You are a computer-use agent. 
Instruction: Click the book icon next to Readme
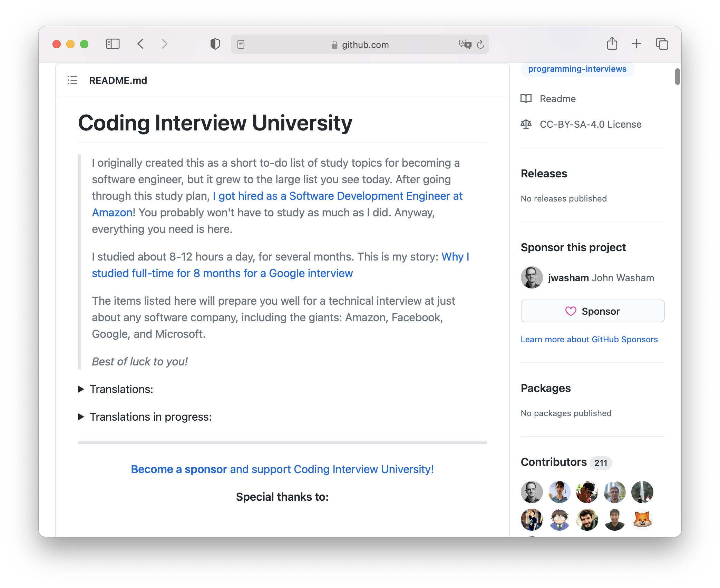[x=526, y=99]
